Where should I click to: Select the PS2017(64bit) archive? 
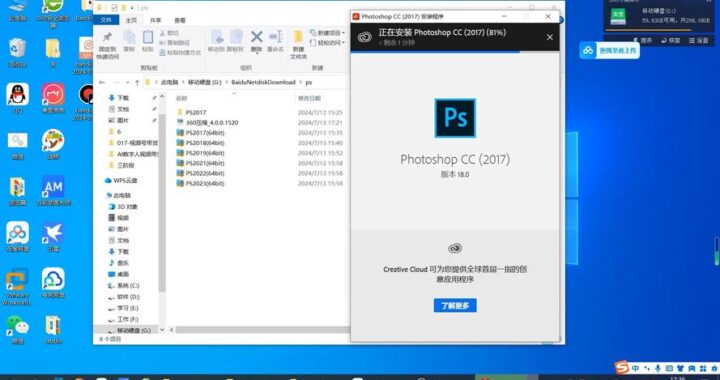pos(259,133)
